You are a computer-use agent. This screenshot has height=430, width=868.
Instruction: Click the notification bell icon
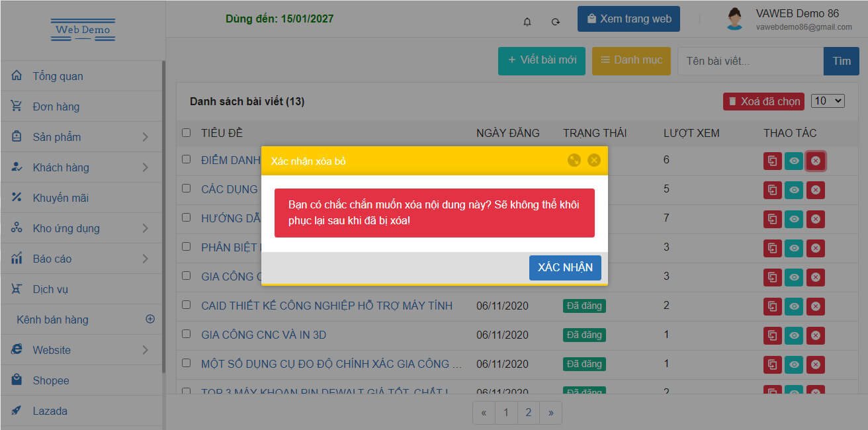[x=527, y=22]
